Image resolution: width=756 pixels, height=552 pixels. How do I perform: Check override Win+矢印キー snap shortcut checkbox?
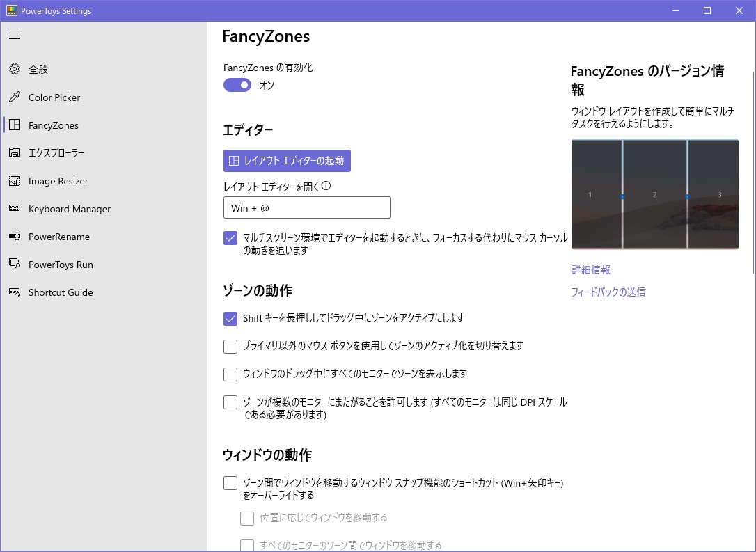230,483
